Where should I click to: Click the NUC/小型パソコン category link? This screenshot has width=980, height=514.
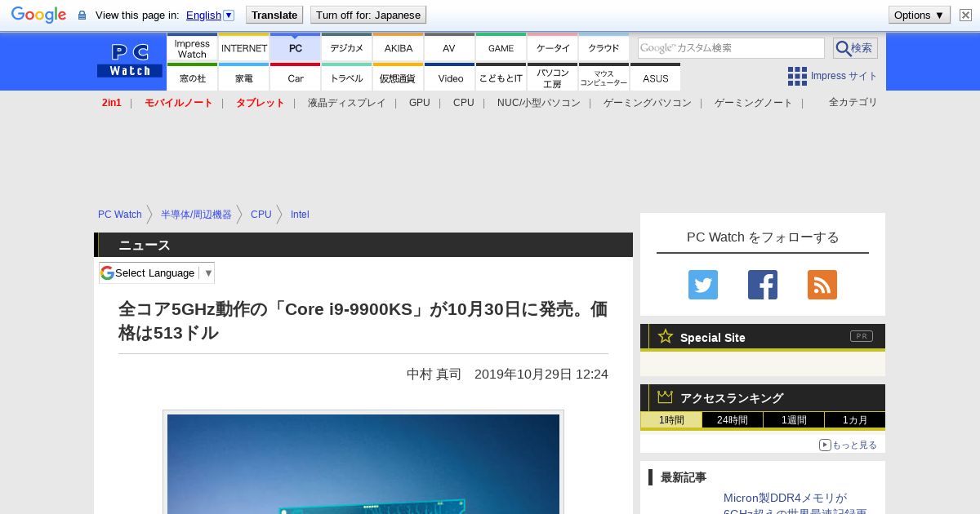coord(539,103)
